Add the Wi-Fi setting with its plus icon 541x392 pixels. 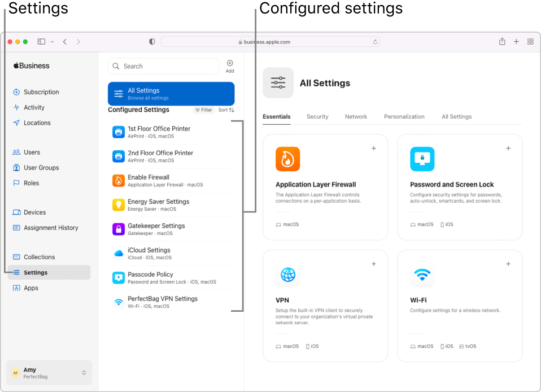[x=508, y=264]
